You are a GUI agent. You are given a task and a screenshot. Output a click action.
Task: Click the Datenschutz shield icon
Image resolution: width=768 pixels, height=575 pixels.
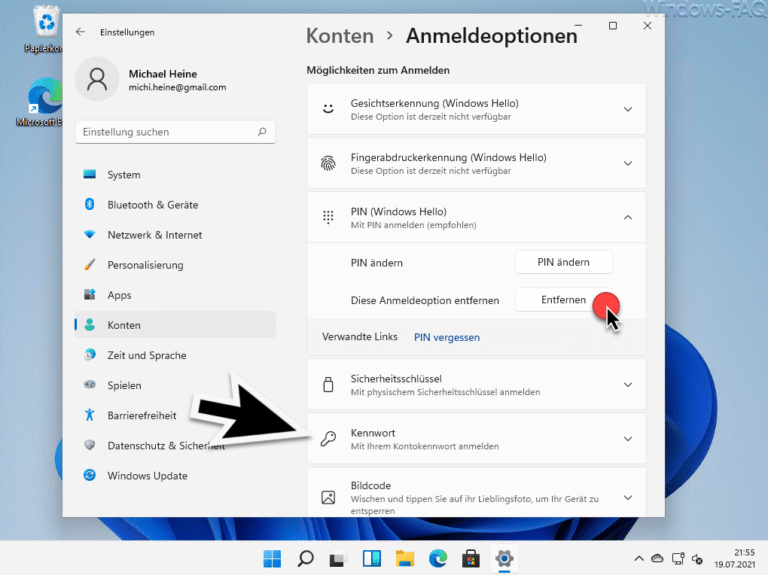click(x=90, y=445)
